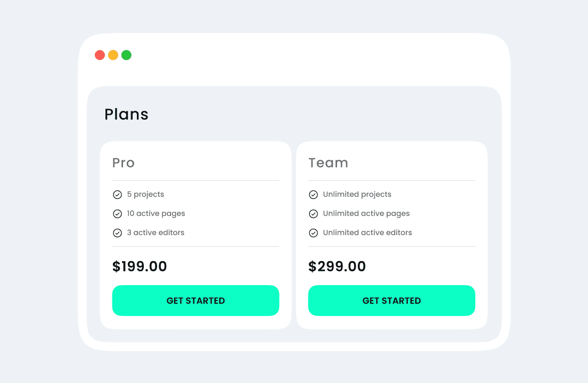
Task: Click the yellow minimize window dot
Action: tap(113, 55)
